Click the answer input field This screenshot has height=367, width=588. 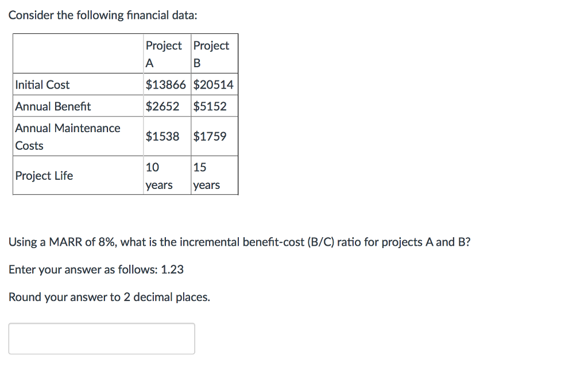tap(102, 338)
